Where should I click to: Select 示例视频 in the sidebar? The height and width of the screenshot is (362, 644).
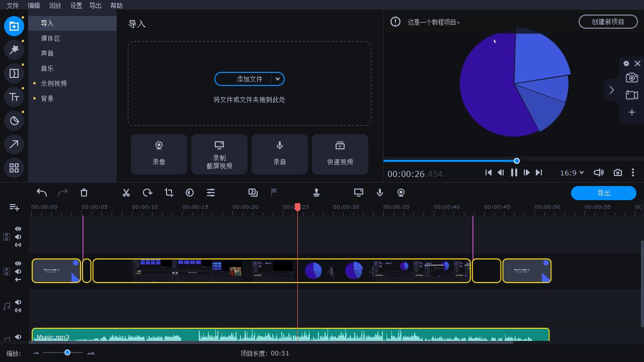point(72,83)
